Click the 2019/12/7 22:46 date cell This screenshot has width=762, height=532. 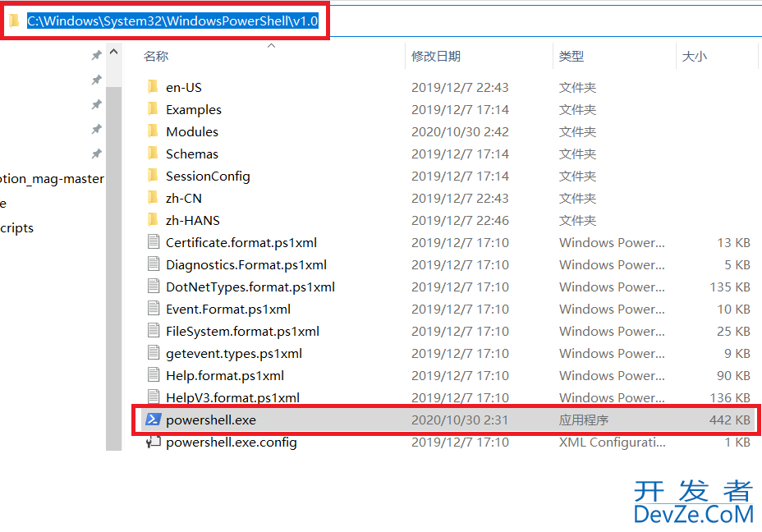point(460,221)
